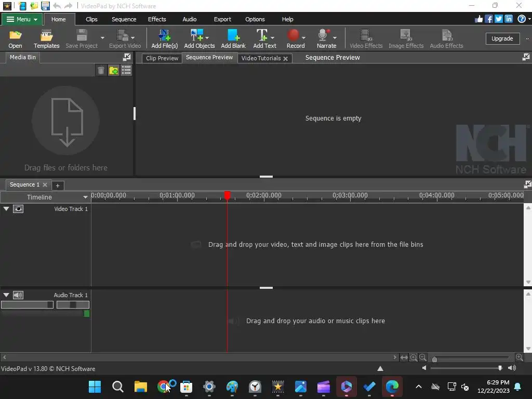Click the undo arrow in title bar
The height and width of the screenshot is (399, 532).
pos(57,6)
